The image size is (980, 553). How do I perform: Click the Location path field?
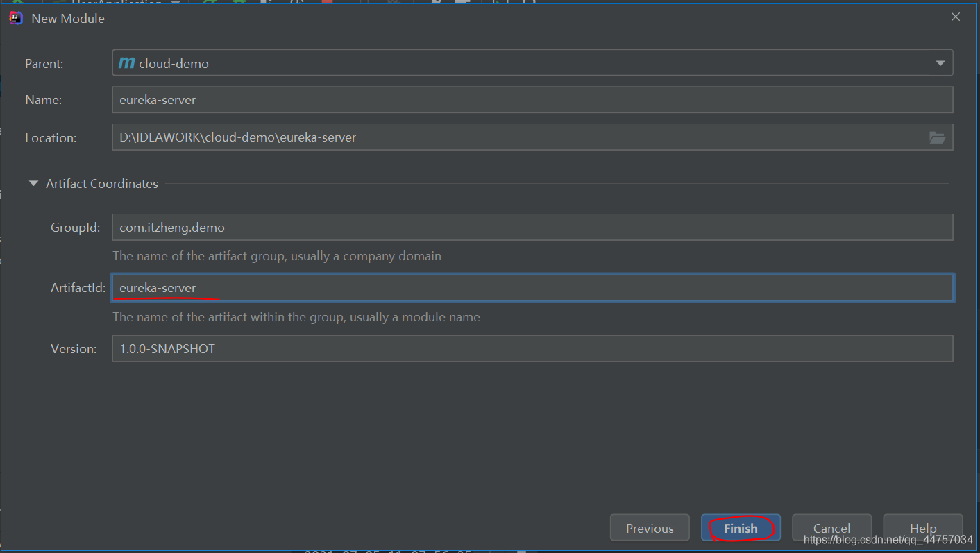pyautogui.click(x=532, y=137)
